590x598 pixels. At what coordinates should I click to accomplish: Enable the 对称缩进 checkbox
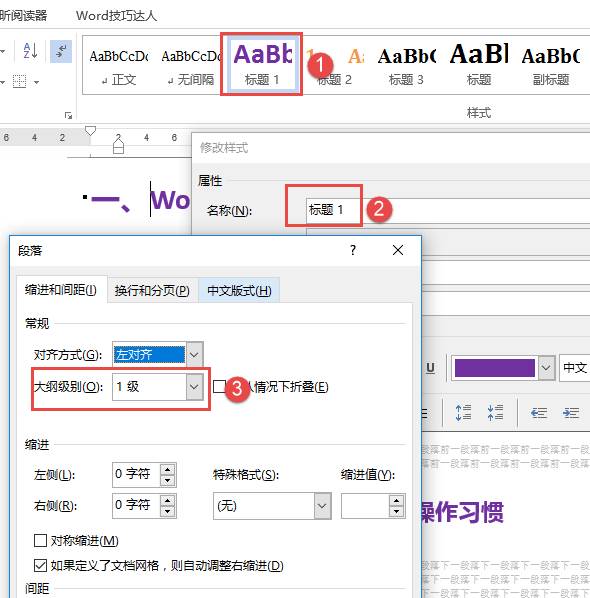(40, 540)
